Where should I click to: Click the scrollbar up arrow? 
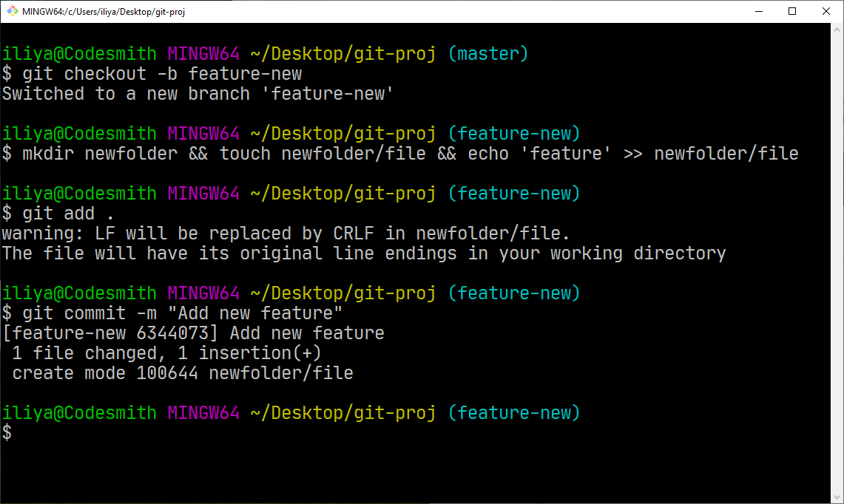(x=837, y=30)
